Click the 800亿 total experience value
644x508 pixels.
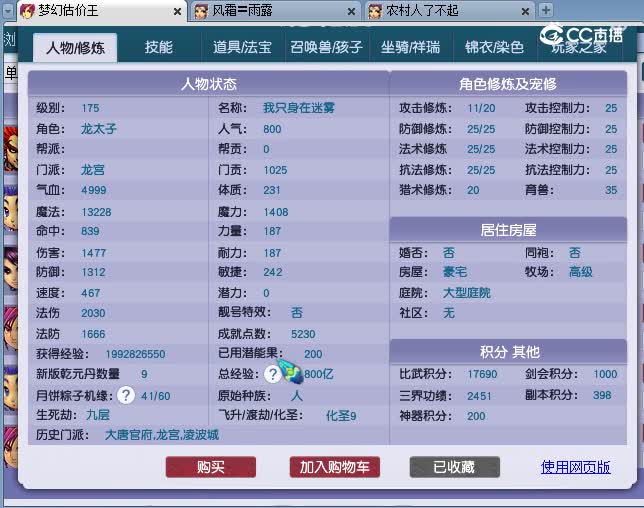319,374
